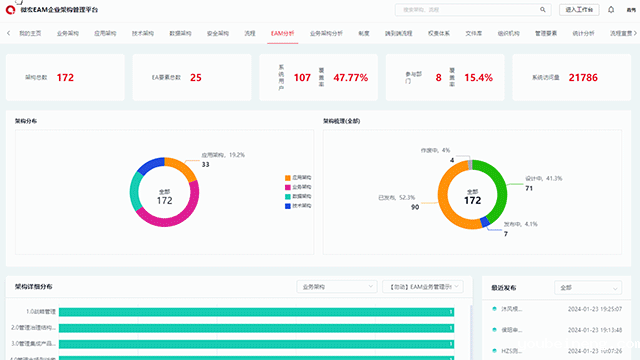Screen dimensions: 640x360
Task: Click the search magnifier icon
Action: pyautogui.click(x=542, y=9)
